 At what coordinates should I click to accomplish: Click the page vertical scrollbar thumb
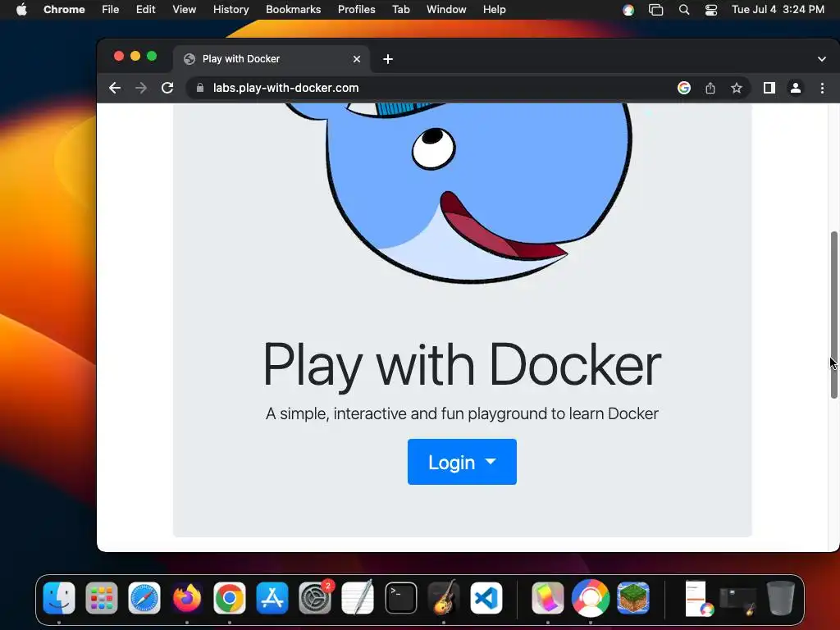tap(834, 315)
